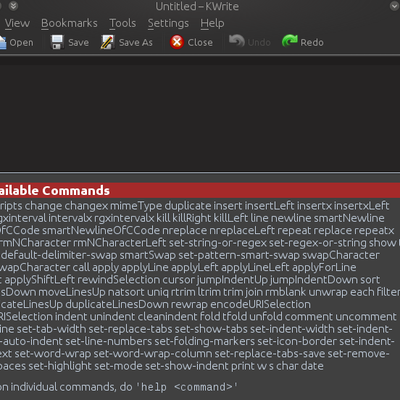Click the Redo text label
400x400 pixels.
click(x=312, y=43)
